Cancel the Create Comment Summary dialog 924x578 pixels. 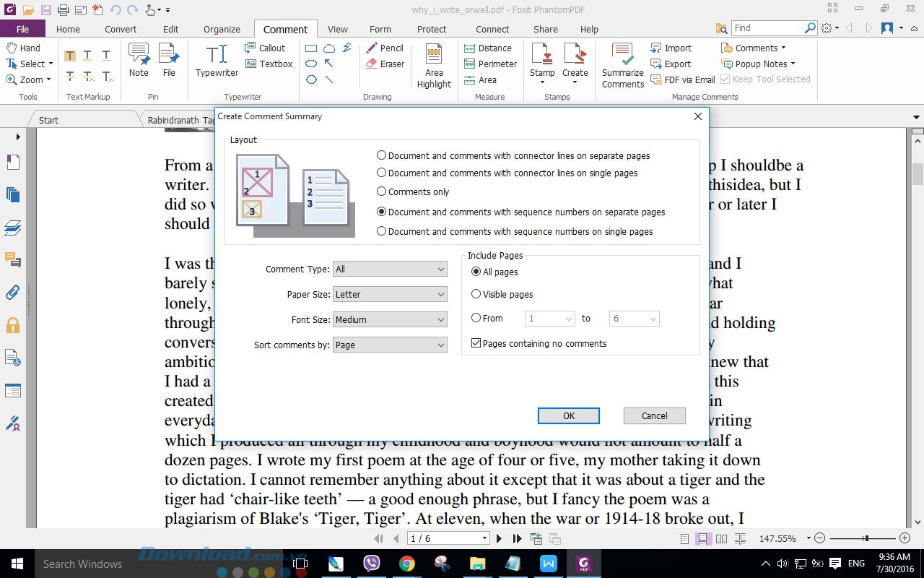pos(654,415)
